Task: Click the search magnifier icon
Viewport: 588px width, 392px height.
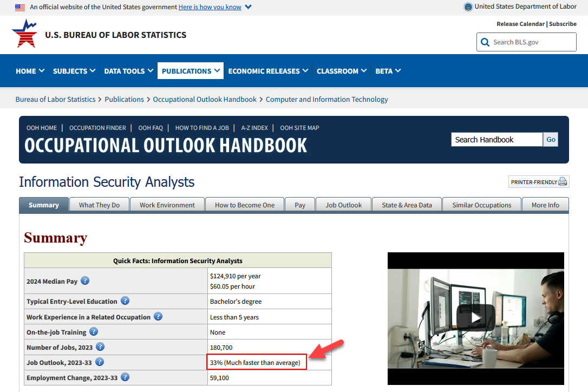Action: (x=485, y=42)
